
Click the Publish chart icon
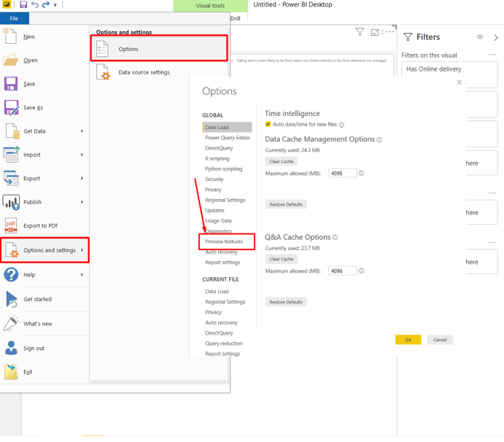coord(11,202)
